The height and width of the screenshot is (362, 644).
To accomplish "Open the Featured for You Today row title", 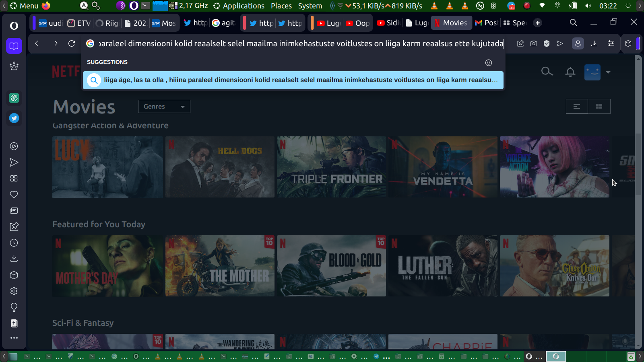I will [x=99, y=224].
